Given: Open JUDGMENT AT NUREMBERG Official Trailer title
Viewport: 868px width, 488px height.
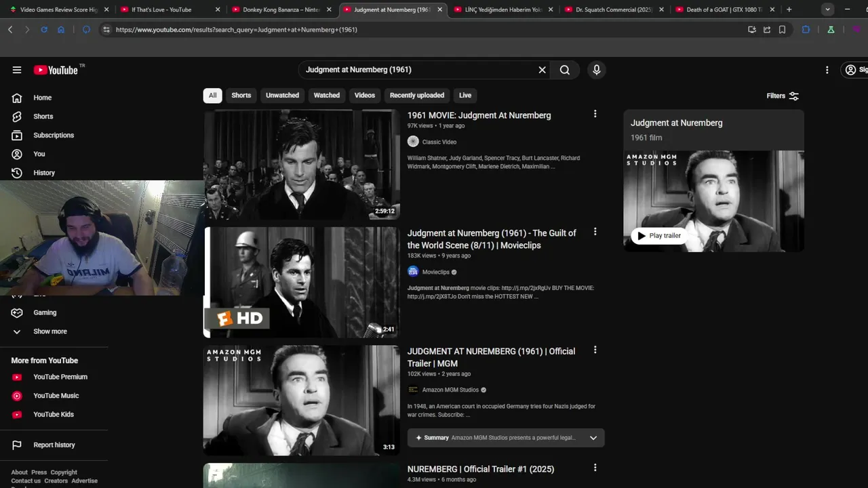Looking at the screenshot, I should coord(491,357).
